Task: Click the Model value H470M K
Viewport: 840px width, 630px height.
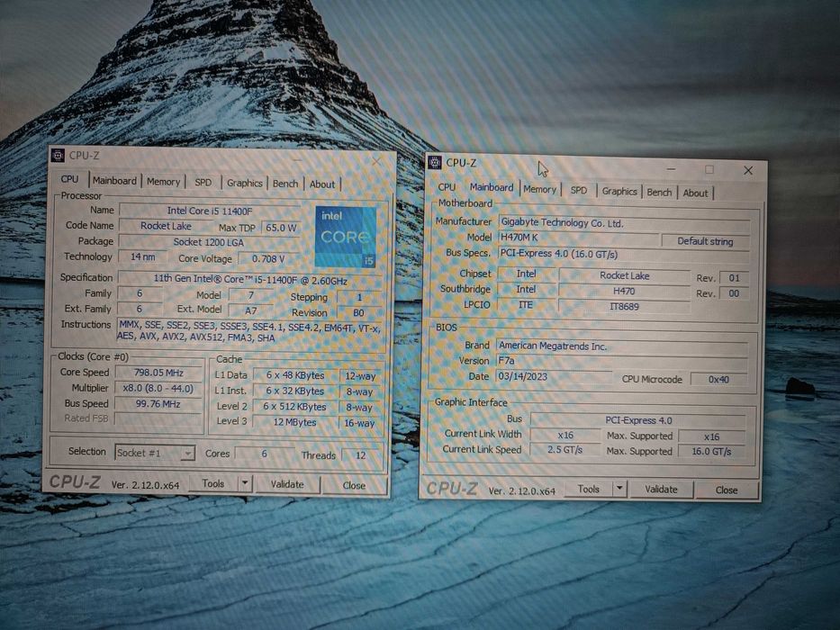Action: click(x=578, y=238)
